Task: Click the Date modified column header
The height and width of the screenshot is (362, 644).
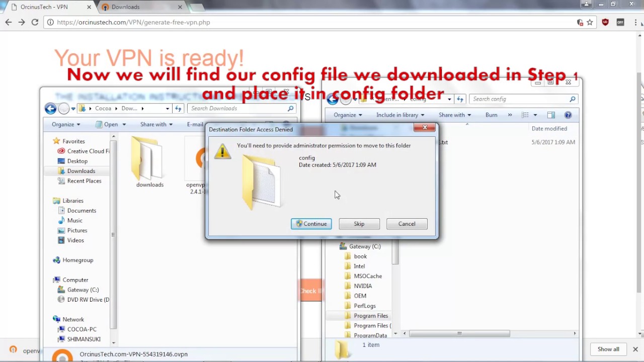Action: tap(549, 129)
